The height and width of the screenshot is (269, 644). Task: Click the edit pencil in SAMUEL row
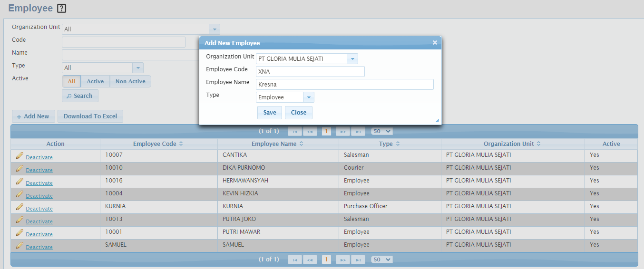point(20,245)
